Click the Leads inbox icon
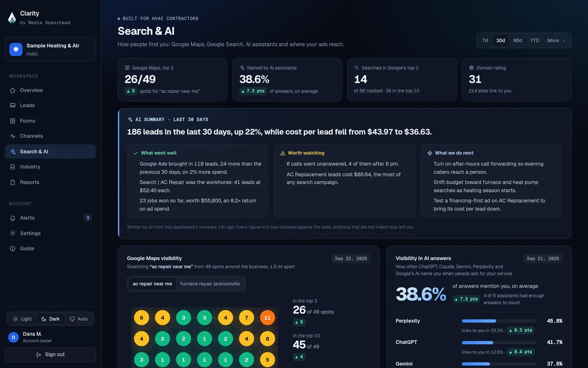 pyautogui.click(x=13, y=105)
